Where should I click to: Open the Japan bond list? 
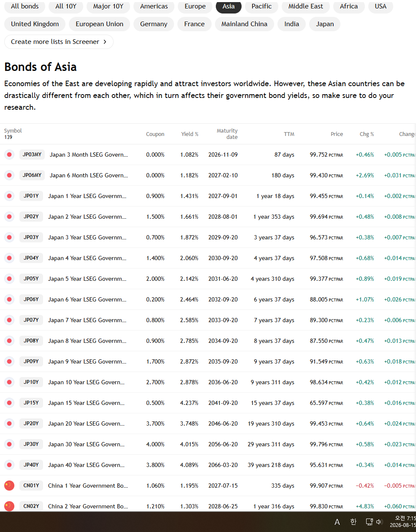pyautogui.click(x=325, y=24)
